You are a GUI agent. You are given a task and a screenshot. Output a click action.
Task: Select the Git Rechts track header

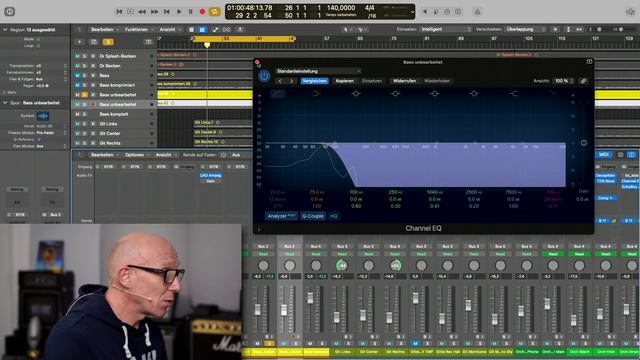pos(114,143)
